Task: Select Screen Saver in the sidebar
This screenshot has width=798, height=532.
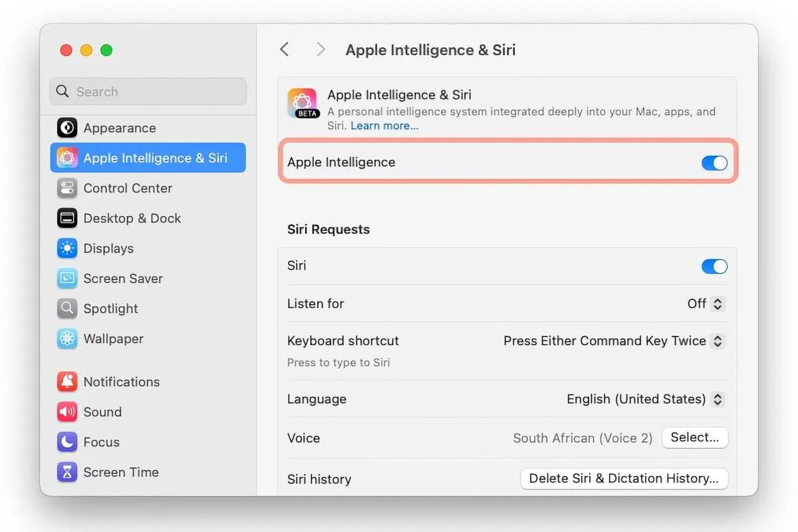Action: pyautogui.click(x=148, y=279)
